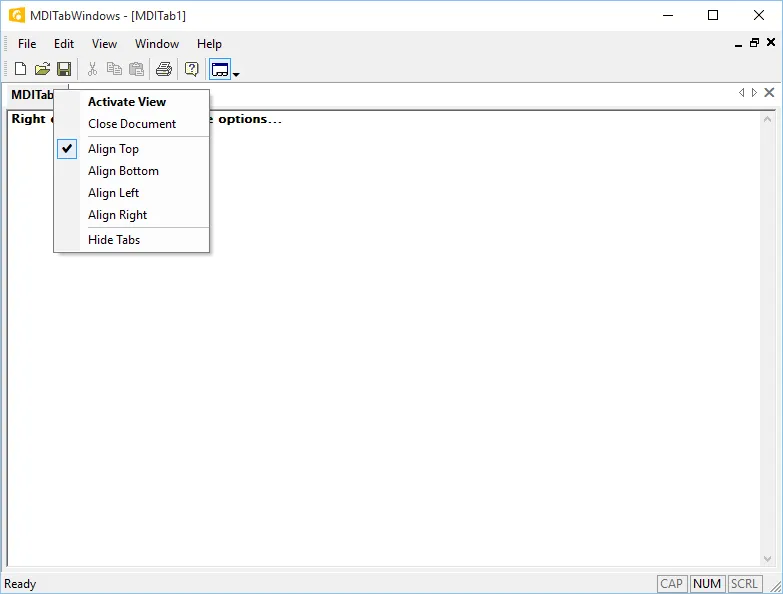
Task: Open the View menu
Action: pyautogui.click(x=104, y=44)
